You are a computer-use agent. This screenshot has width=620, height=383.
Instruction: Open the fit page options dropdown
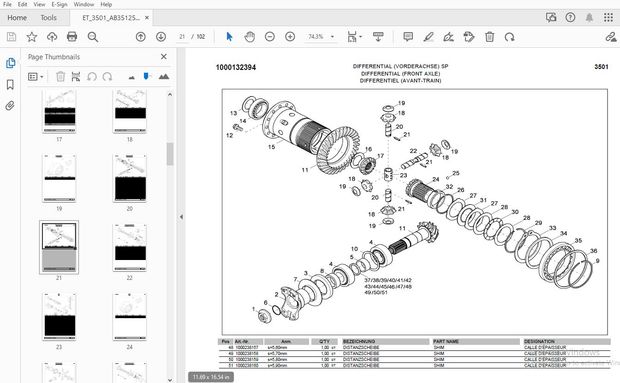tap(354, 37)
